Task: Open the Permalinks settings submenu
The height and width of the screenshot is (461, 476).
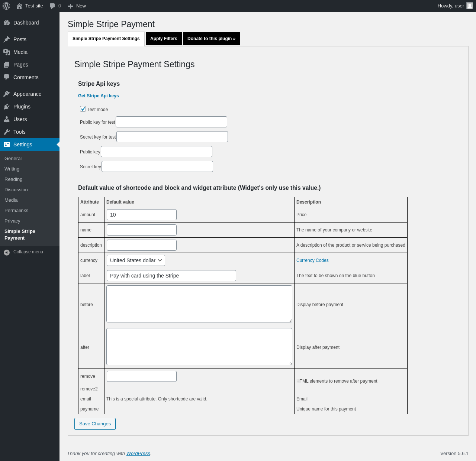Action: tap(16, 211)
